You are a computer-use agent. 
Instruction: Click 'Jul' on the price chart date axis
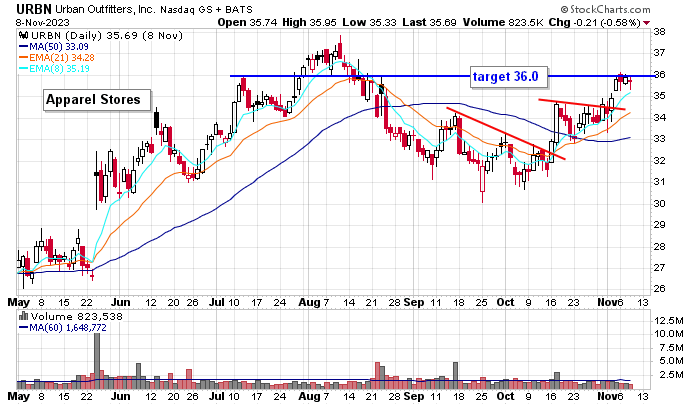point(217,302)
